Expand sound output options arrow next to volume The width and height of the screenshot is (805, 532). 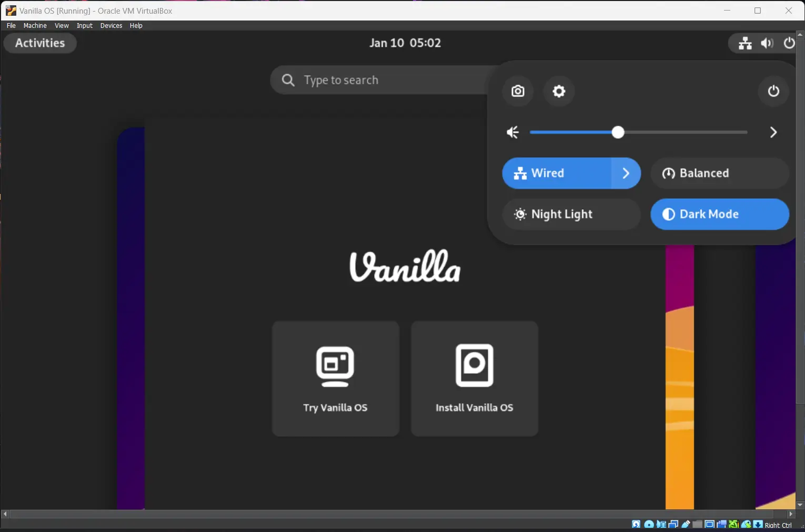(x=773, y=132)
